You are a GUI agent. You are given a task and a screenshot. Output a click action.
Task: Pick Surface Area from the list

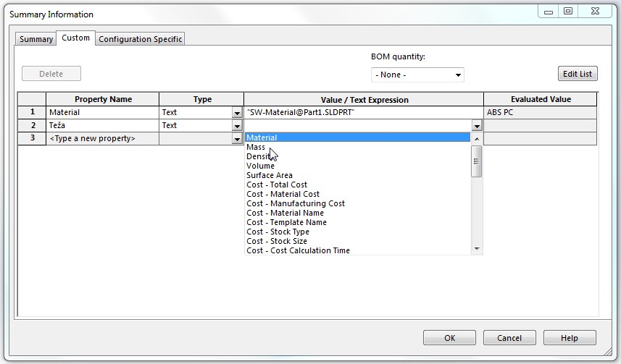click(x=270, y=175)
